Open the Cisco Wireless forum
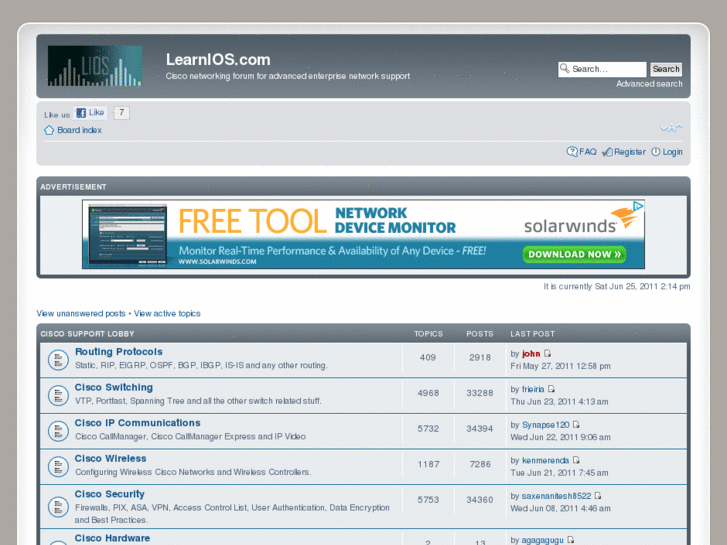The height and width of the screenshot is (545, 727). pyautogui.click(x=110, y=458)
